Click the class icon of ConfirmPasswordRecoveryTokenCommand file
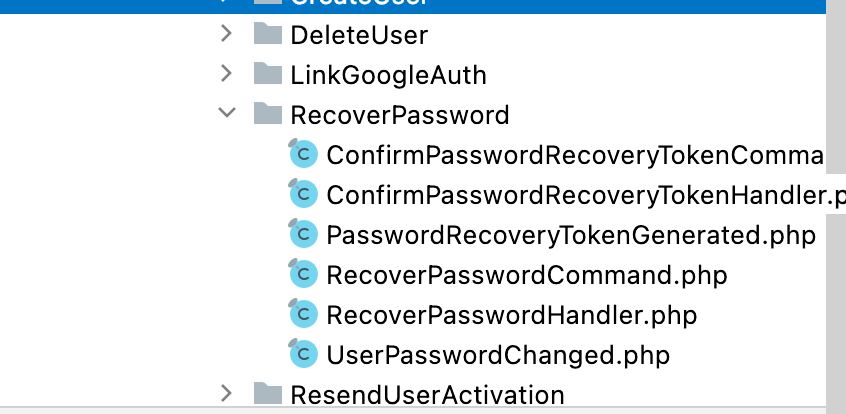The image size is (846, 414). click(303, 154)
